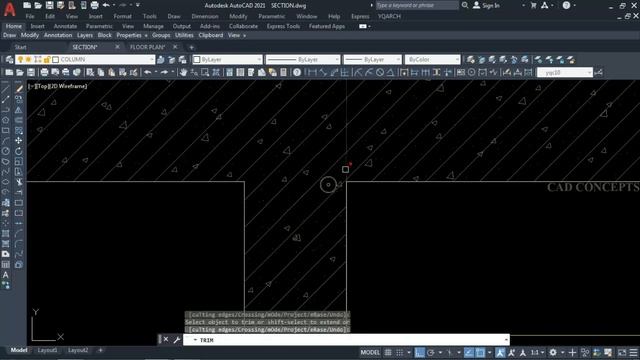The image size is (640, 360).
Task: Click the Redo arrow in standard toolbar
Action: [164, 73]
